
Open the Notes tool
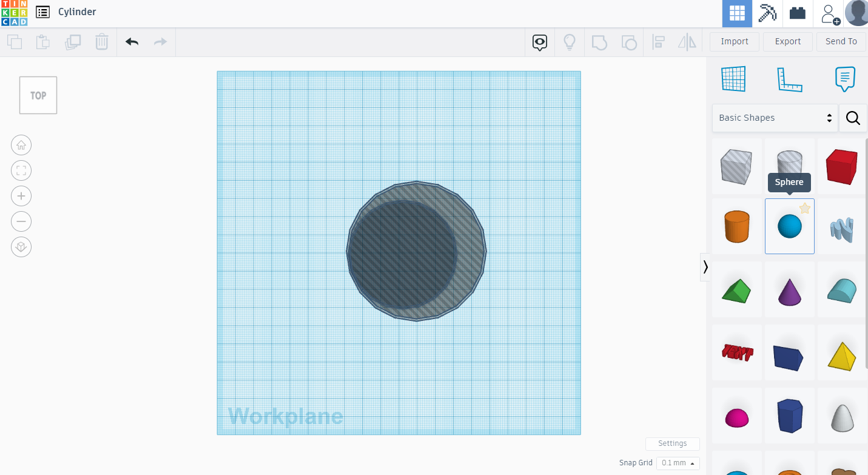tap(845, 79)
